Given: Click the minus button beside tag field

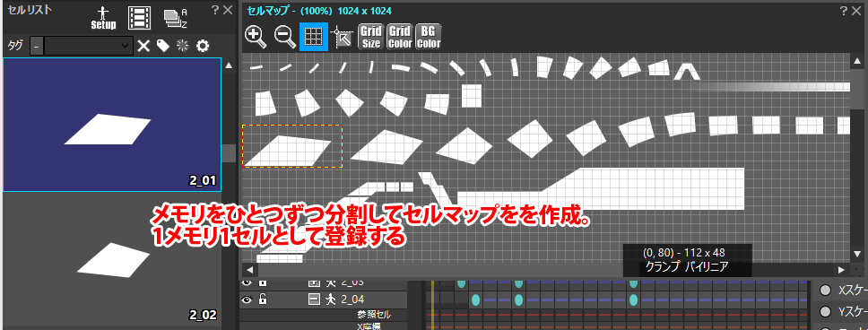Looking at the screenshot, I should click(36, 46).
